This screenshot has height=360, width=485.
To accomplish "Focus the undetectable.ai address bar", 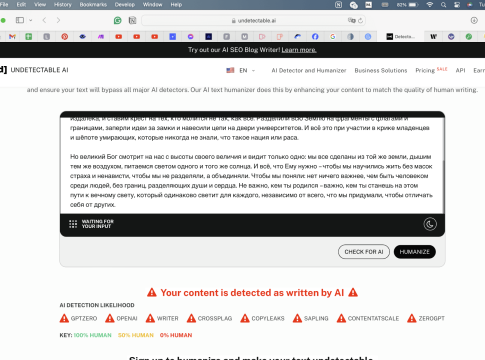I will click(x=253, y=21).
